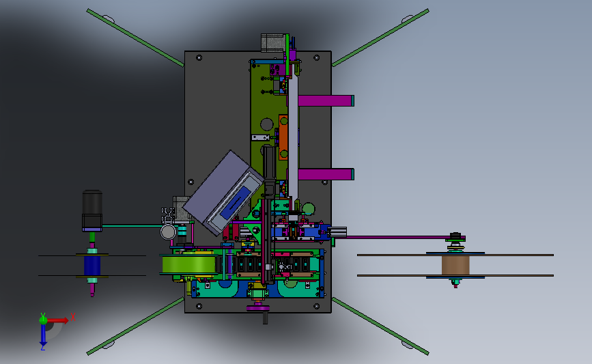Select the gray stepper motor at the top

(x=273, y=42)
